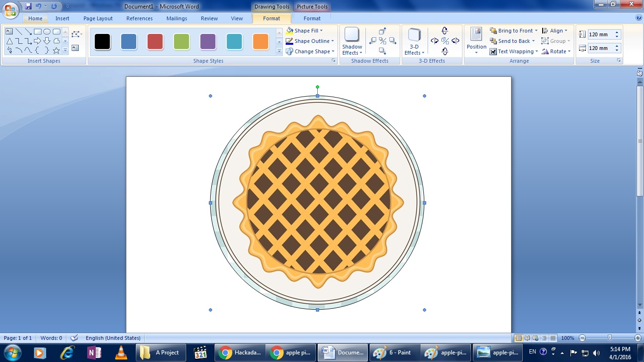Screen dimensions: 644x362
Task: Click the Draw Text Box icon
Action: click(x=75, y=48)
